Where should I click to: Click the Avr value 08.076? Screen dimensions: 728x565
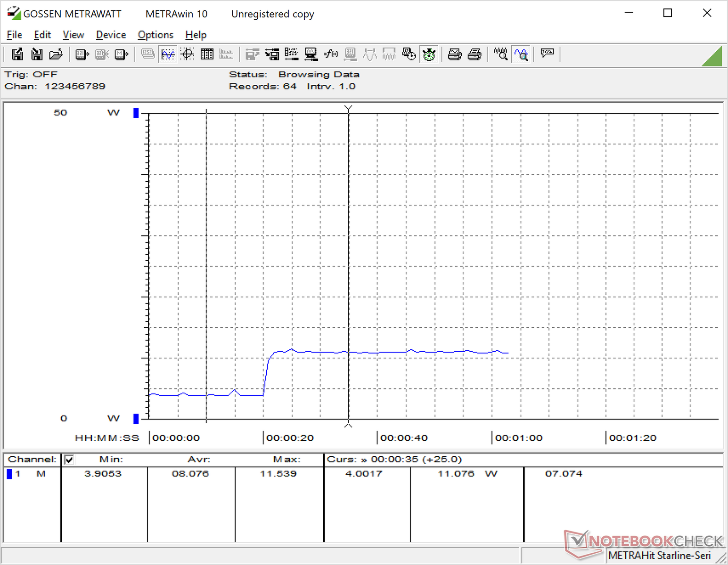point(190,474)
